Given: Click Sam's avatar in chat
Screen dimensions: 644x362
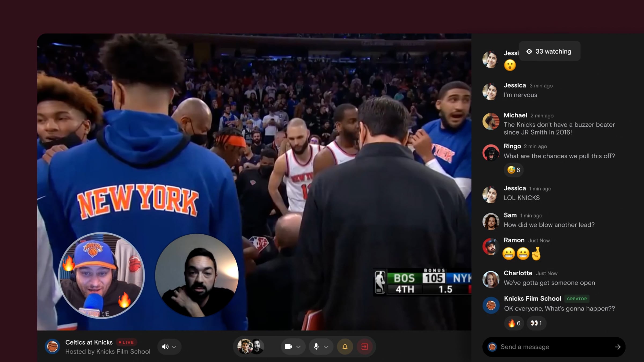Looking at the screenshot, I should [491, 221].
